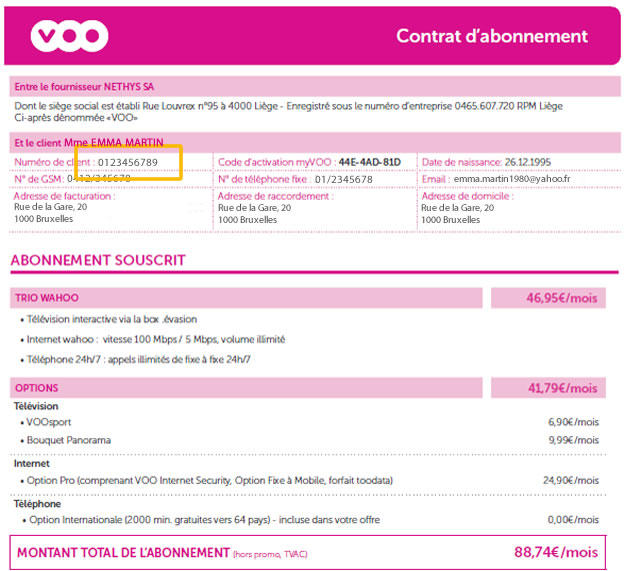The image size is (625, 571).
Task: Click the OPTIONS section header
Action: 246,388
